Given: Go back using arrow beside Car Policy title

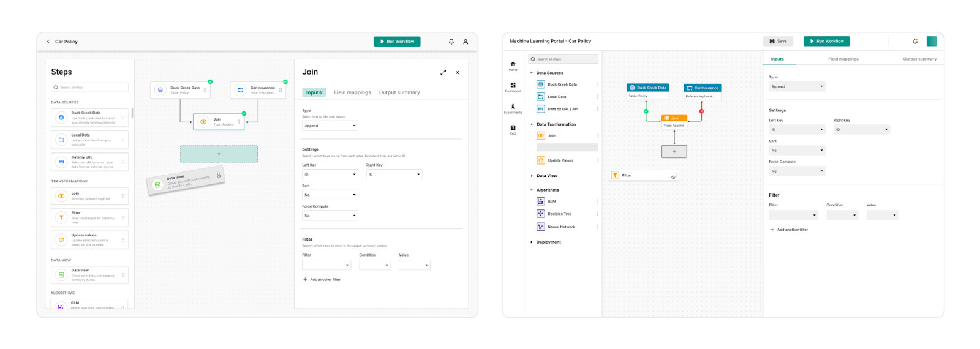Looking at the screenshot, I should tap(48, 42).
